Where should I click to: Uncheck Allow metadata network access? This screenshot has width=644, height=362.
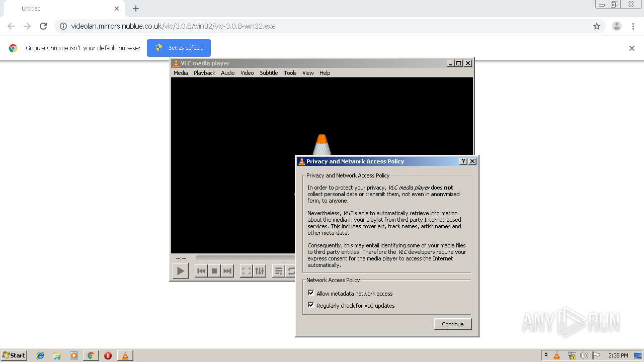click(311, 293)
